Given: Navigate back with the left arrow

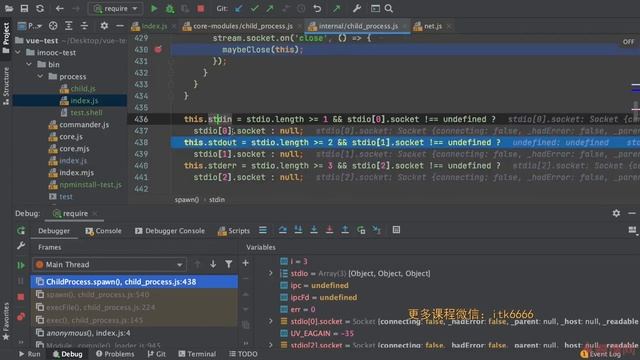Looking at the screenshot, I should 60,9.
